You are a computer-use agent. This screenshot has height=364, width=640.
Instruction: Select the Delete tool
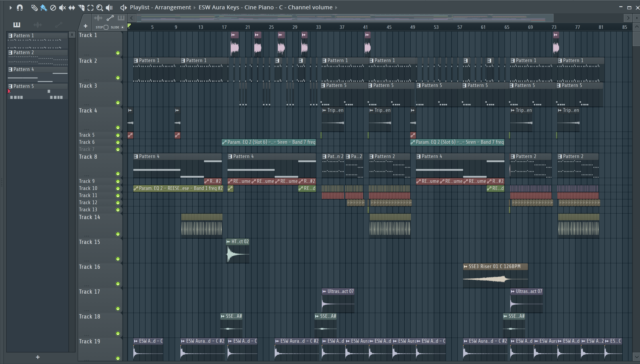[x=53, y=8]
